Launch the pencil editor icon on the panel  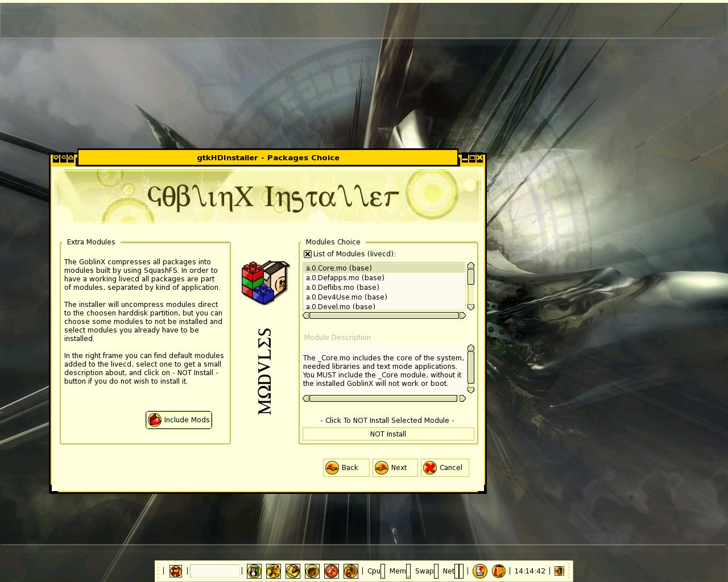point(293,571)
